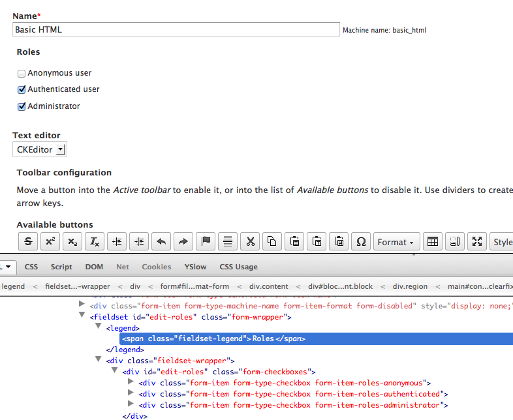Click the Strikethrough button
The image size is (513, 420).
28,241
